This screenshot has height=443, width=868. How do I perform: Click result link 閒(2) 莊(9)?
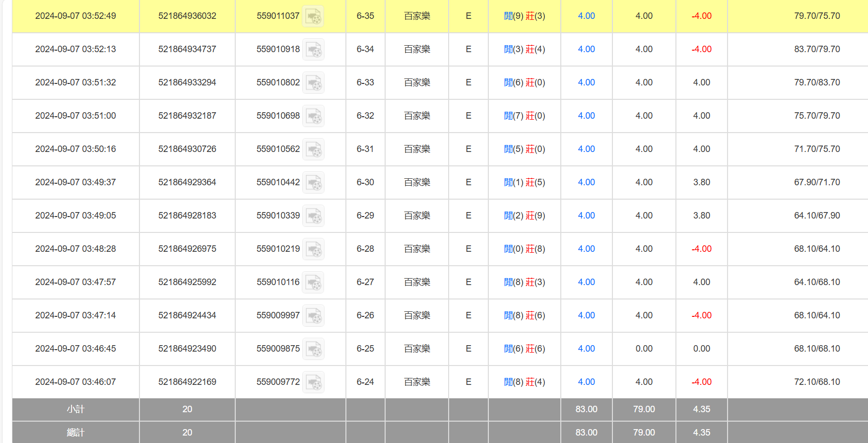[524, 216]
